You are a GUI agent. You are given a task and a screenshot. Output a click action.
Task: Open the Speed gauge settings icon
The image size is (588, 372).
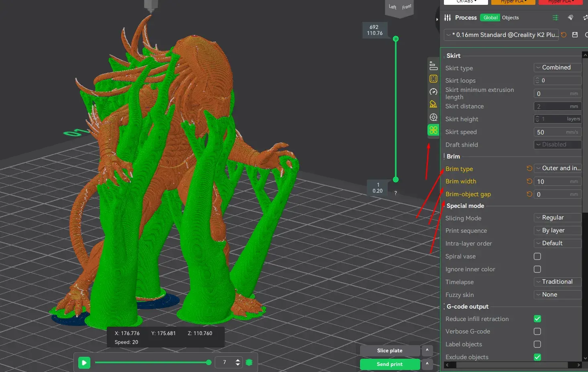(433, 91)
